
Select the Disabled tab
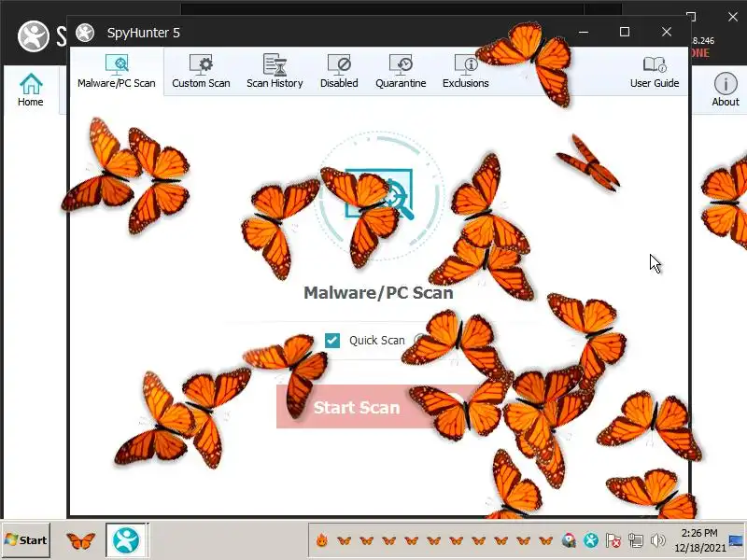click(x=339, y=72)
